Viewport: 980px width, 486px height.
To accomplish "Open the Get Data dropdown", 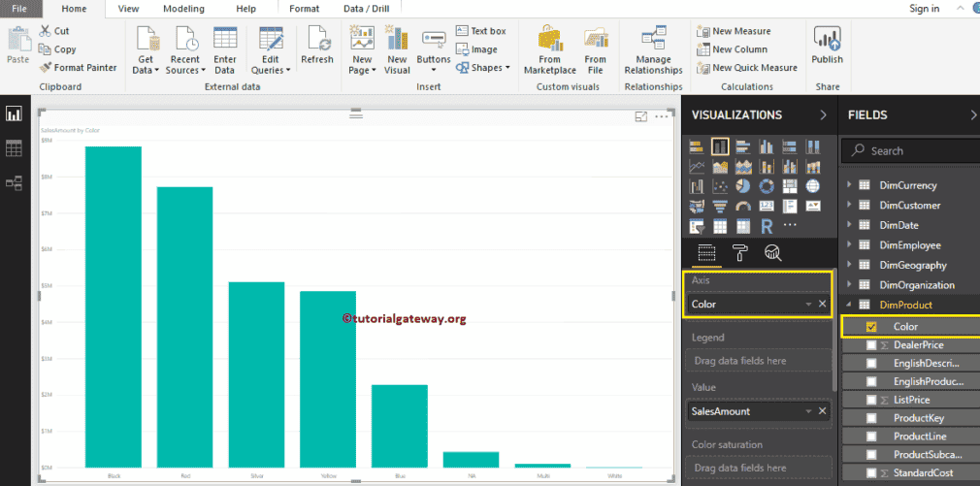I will click(x=146, y=70).
